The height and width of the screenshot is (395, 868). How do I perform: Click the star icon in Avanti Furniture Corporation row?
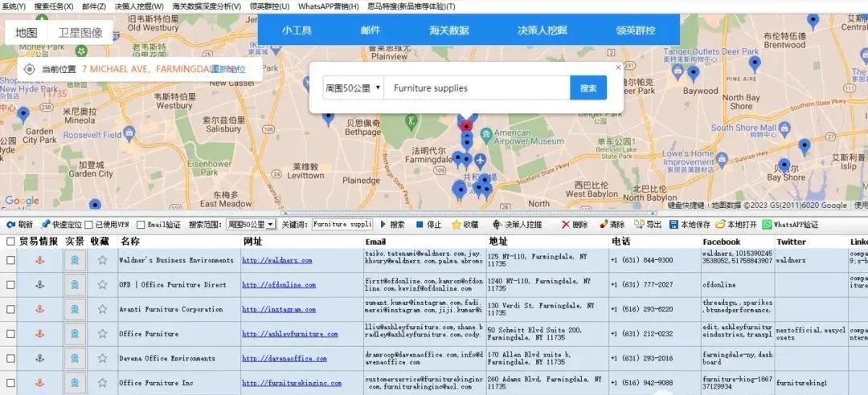coord(102,309)
